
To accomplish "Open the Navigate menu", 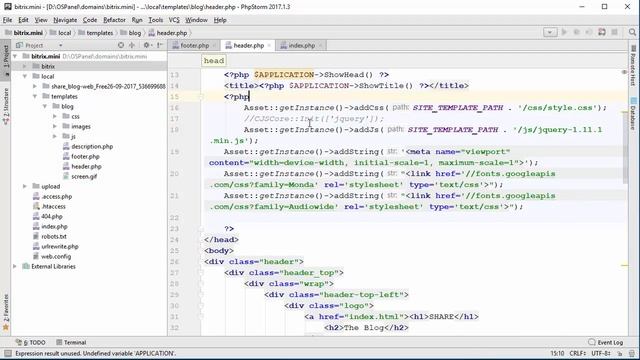I will coord(65,20).
